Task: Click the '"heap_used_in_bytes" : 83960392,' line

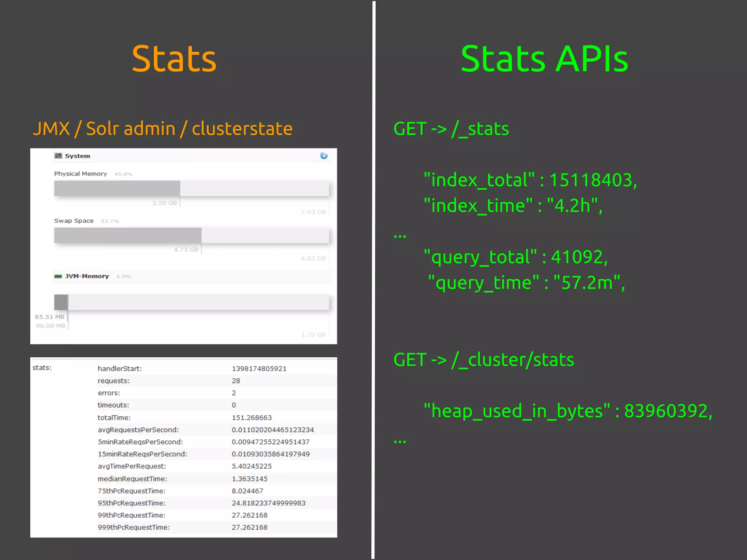Action: click(x=568, y=411)
